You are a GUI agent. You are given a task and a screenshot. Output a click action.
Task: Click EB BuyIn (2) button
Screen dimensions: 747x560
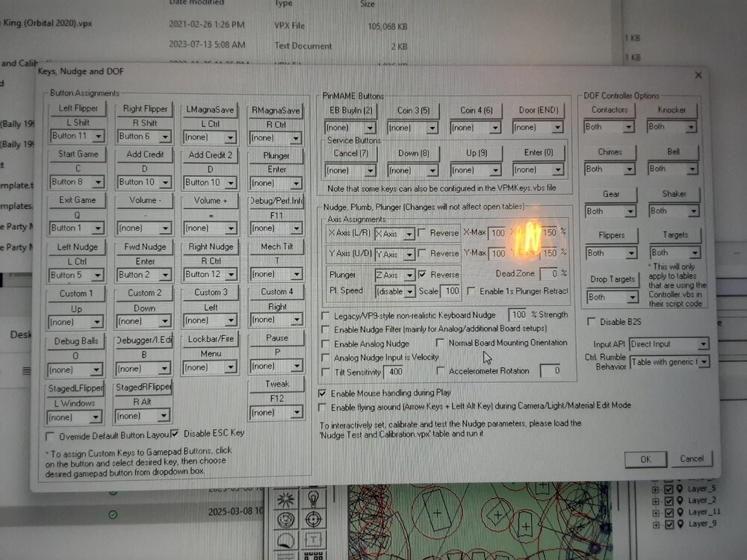click(350, 111)
